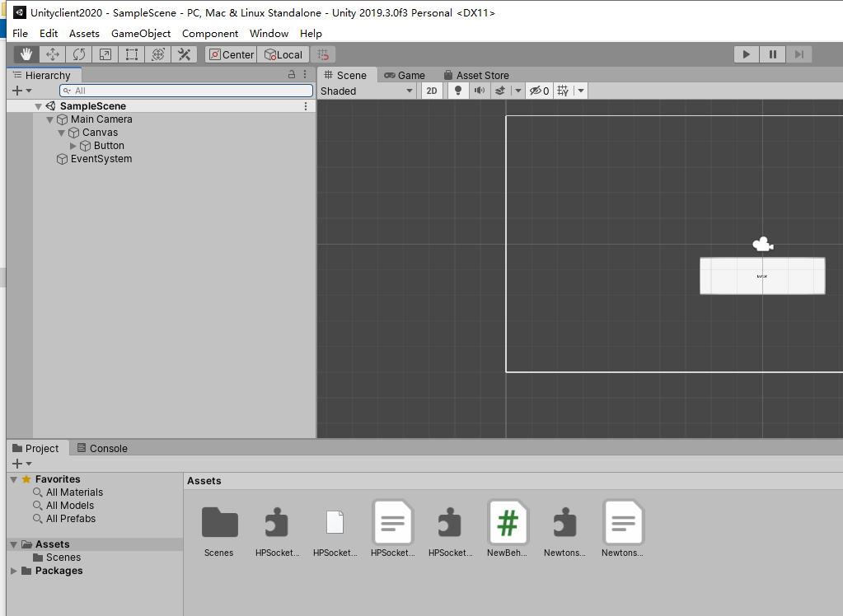Switch to the Scene tab
Screen dimensions: 843x616
point(346,75)
